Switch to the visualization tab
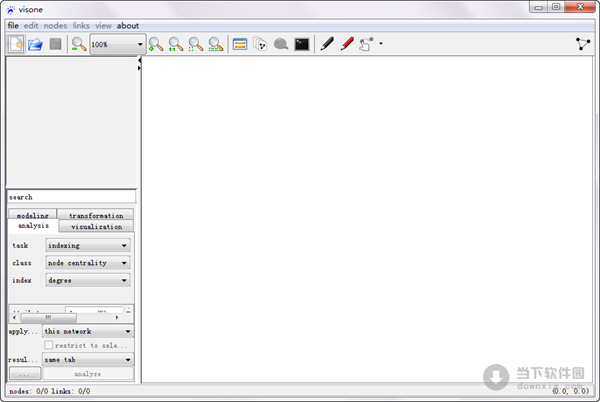Viewport: 600px width, 402px height. click(96, 226)
